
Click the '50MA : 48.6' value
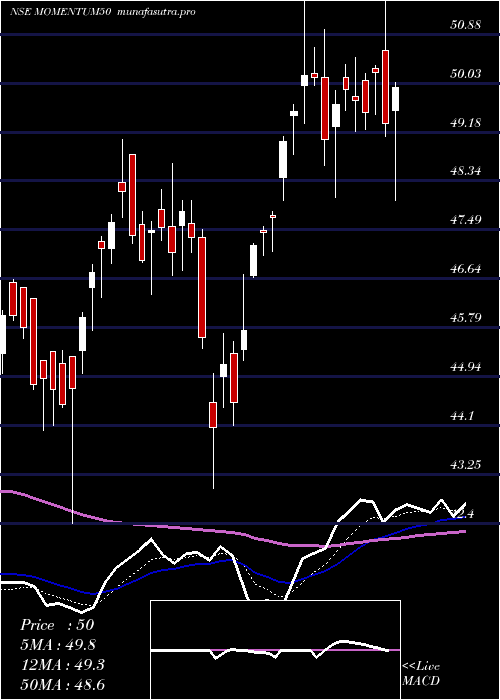click(x=62, y=685)
